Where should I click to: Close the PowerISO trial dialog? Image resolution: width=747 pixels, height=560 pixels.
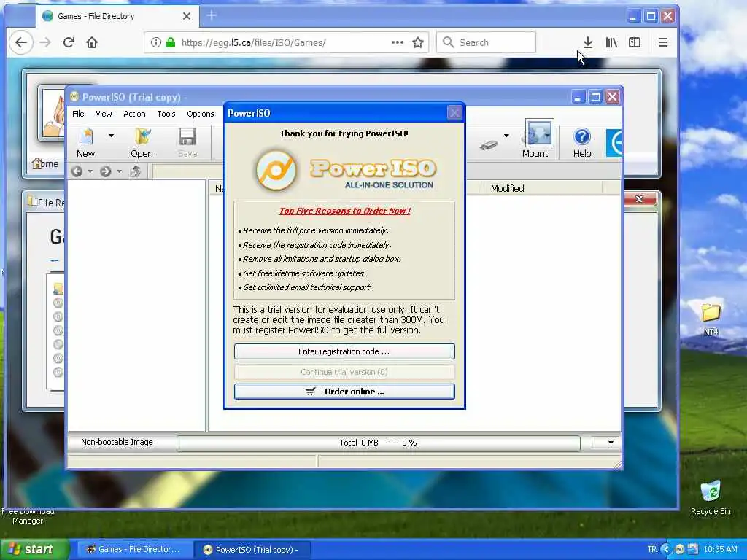(x=454, y=113)
